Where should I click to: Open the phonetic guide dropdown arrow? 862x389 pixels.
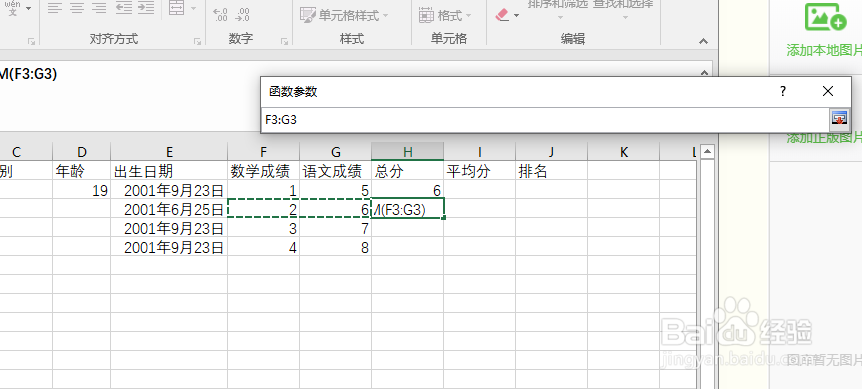[28, 8]
